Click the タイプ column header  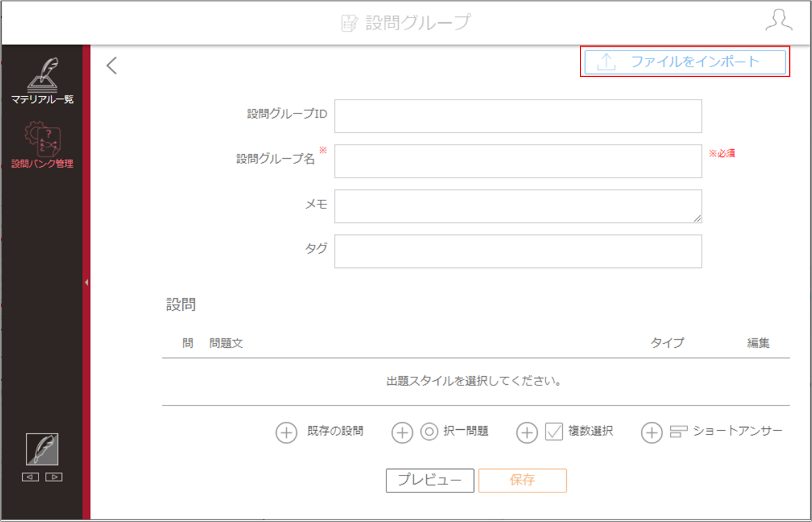click(667, 343)
